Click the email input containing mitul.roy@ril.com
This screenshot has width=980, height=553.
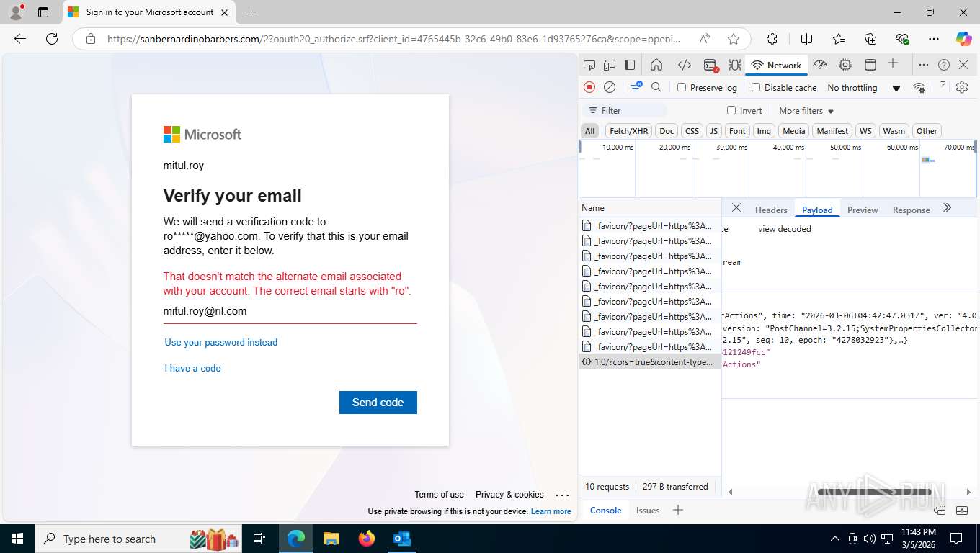point(290,311)
